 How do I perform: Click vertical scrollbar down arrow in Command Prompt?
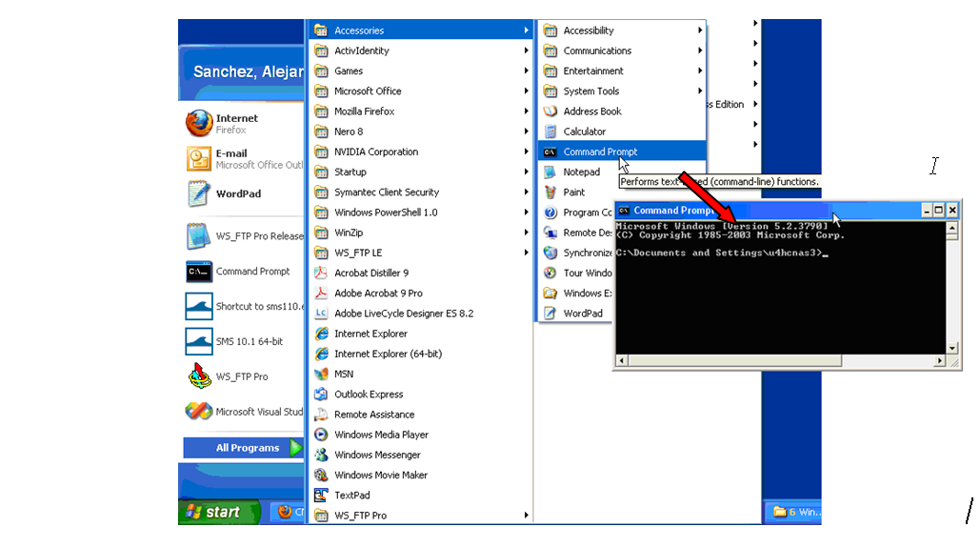click(952, 348)
